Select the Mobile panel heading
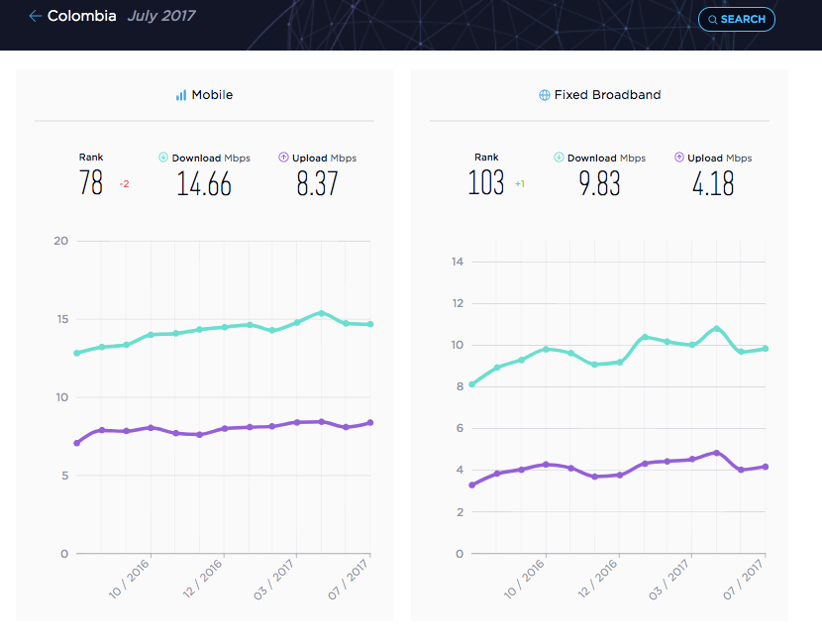 [x=212, y=95]
